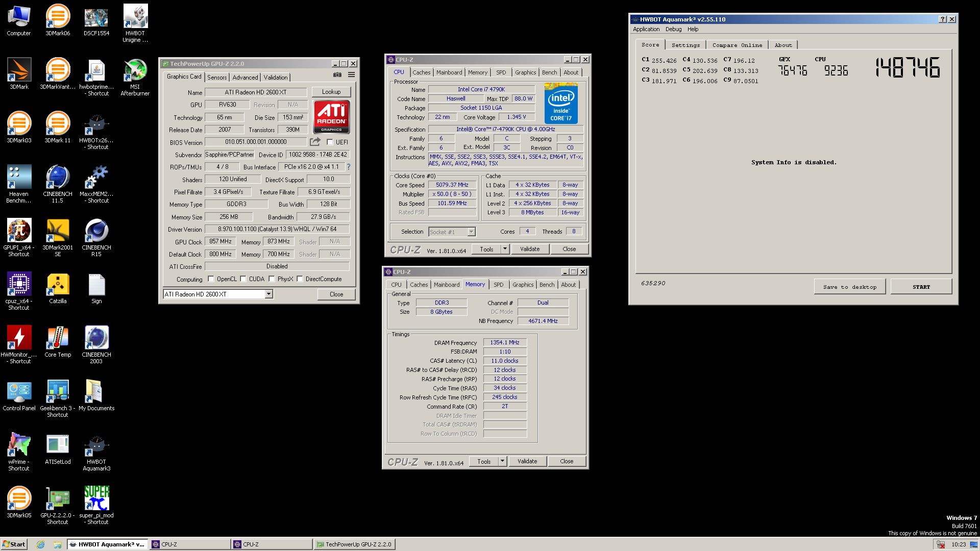Expand the ATI Radeon HD 2600 XT dropdown
This screenshot has width=980, height=551.
click(x=268, y=294)
